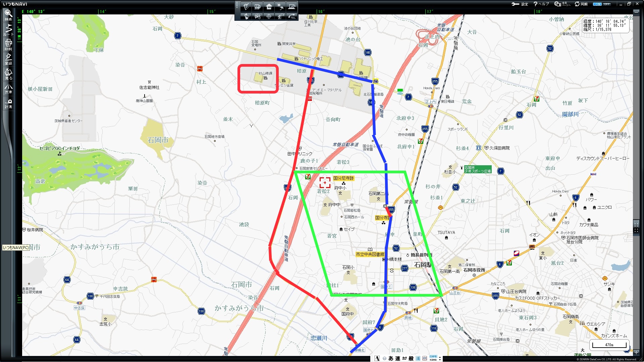Expand the plus button at map corner
Image resolution: width=644 pixels, height=362 pixels.
pos(636,352)
